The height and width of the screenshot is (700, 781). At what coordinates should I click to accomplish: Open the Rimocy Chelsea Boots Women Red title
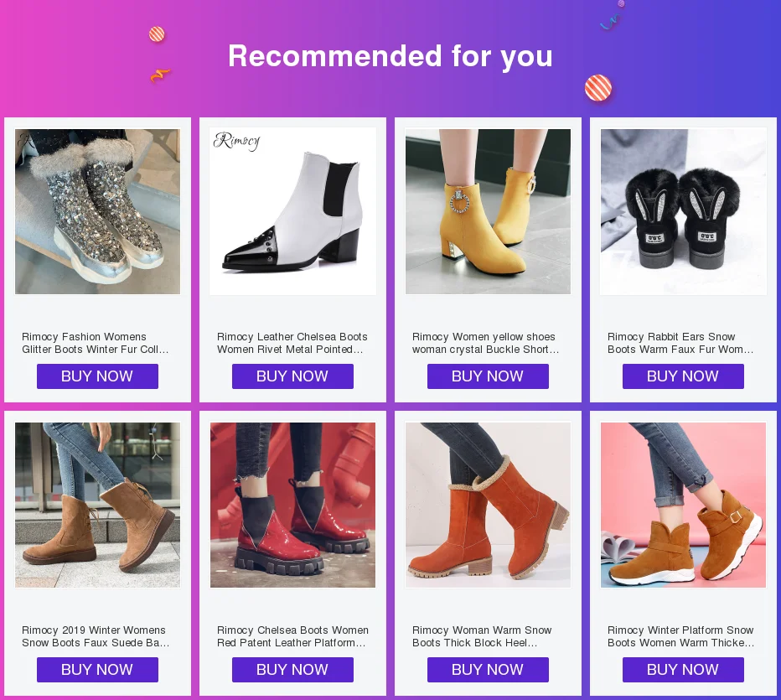pos(292,636)
